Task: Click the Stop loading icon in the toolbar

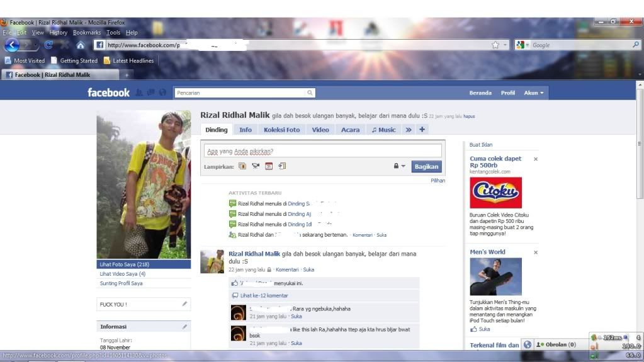Action: [64, 45]
